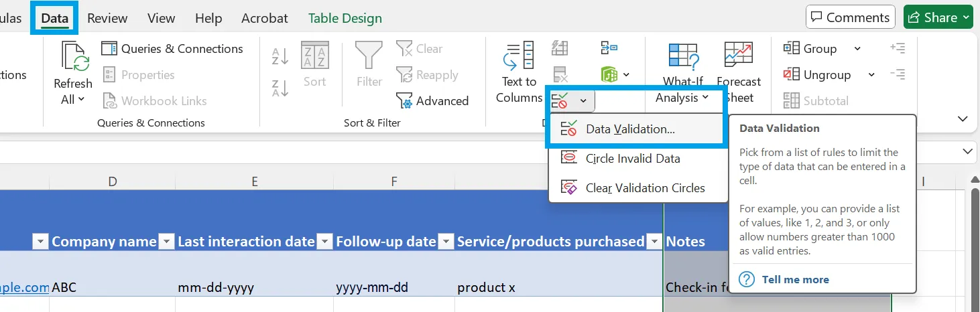This screenshot has height=312, width=980.
Task: Open the Comments pane button
Action: click(851, 17)
